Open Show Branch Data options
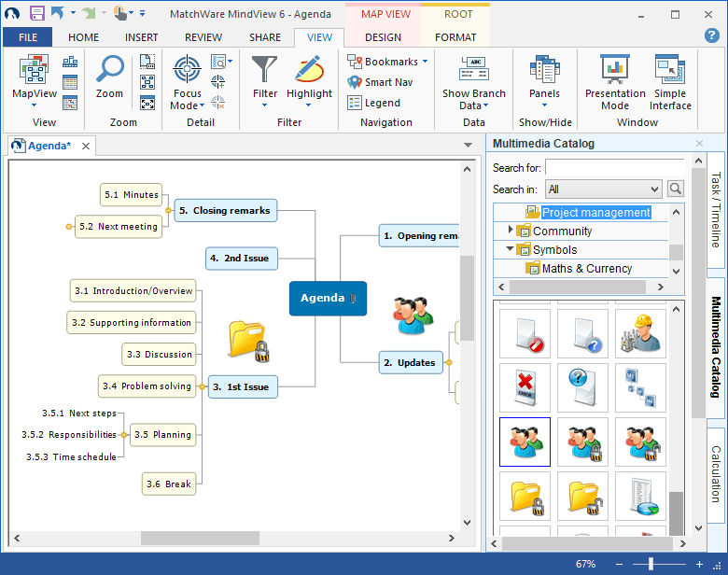Image resolution: width=728 pixels, height=575 pixels. (473, 83)
